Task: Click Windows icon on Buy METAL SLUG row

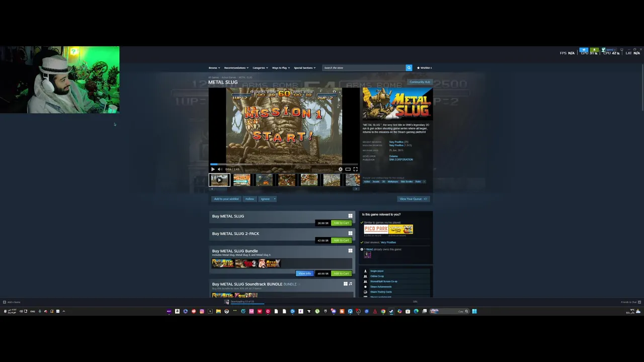Action: point(350,216)
